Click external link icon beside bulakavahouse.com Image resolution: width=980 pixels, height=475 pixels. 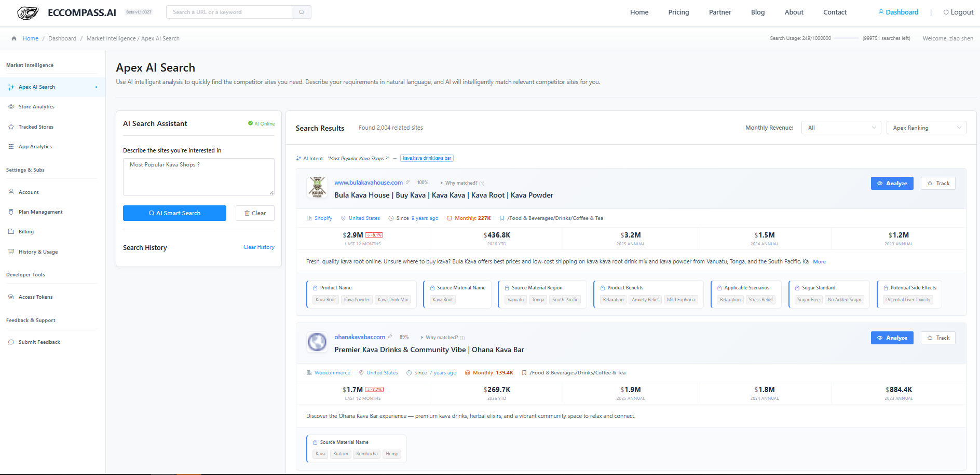tap(408, 182)
